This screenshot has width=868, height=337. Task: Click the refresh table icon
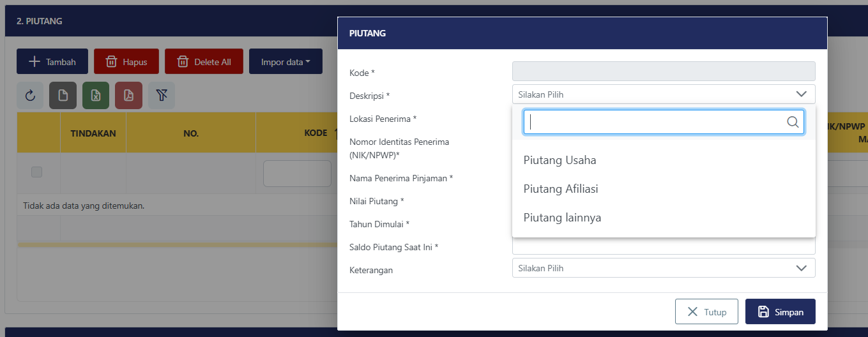(x=30, y=96)
